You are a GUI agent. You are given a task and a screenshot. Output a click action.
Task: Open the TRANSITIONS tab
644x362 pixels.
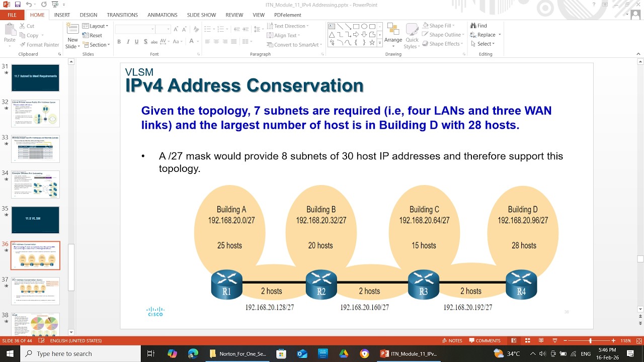pos(122,15)
